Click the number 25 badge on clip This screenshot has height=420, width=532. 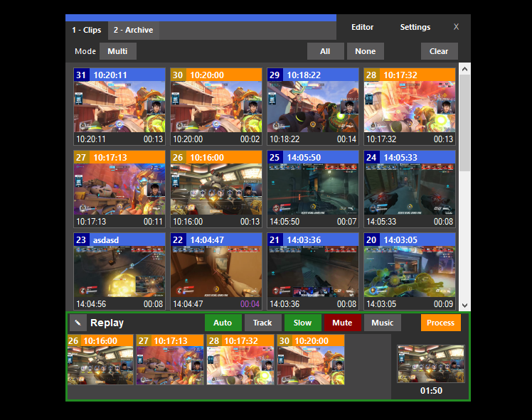pyautogui.click(x=275, y=158)
